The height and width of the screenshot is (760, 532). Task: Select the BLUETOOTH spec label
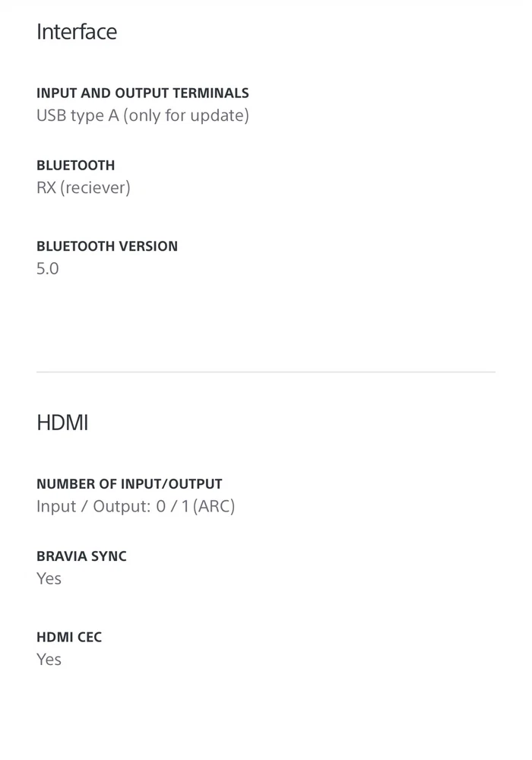[75, 166]
